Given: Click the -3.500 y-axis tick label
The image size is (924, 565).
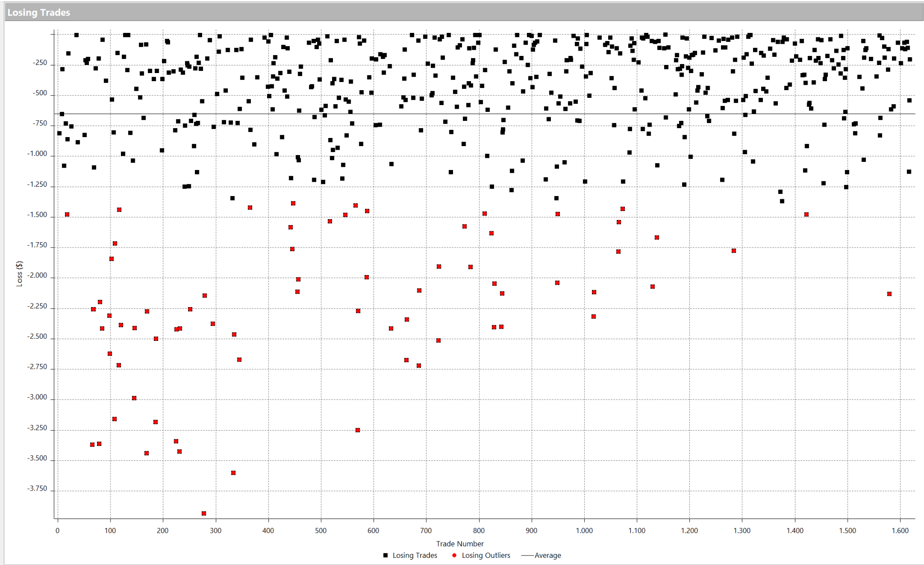Looking at the screenshot, I should (x=37, y=458).
